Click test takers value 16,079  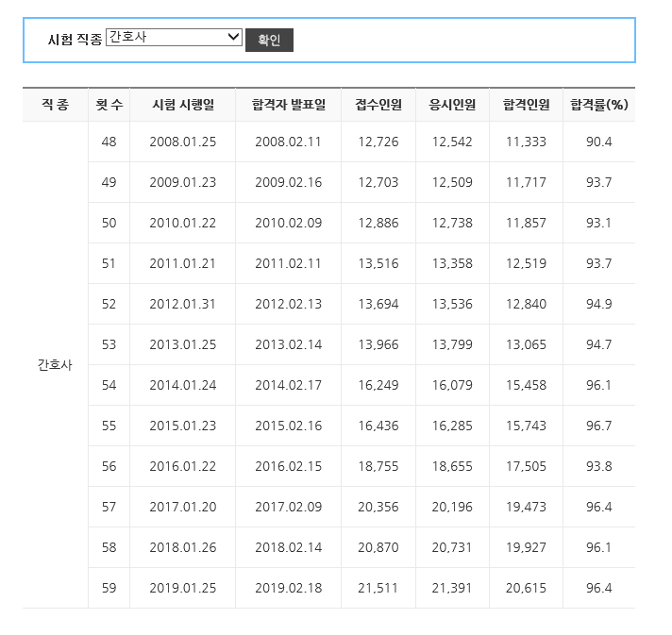(452, 385)
